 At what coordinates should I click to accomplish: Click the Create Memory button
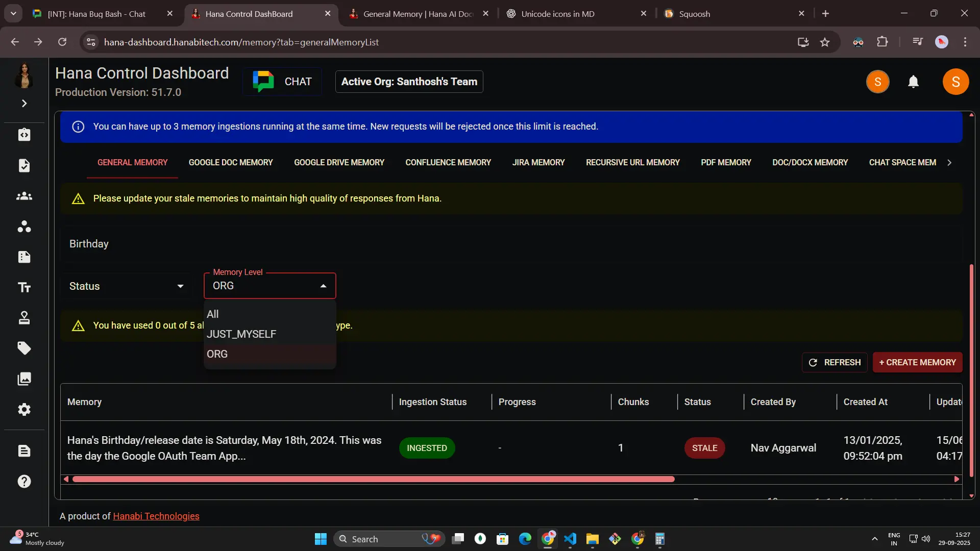pyautogui.click(x=917, y=362)
